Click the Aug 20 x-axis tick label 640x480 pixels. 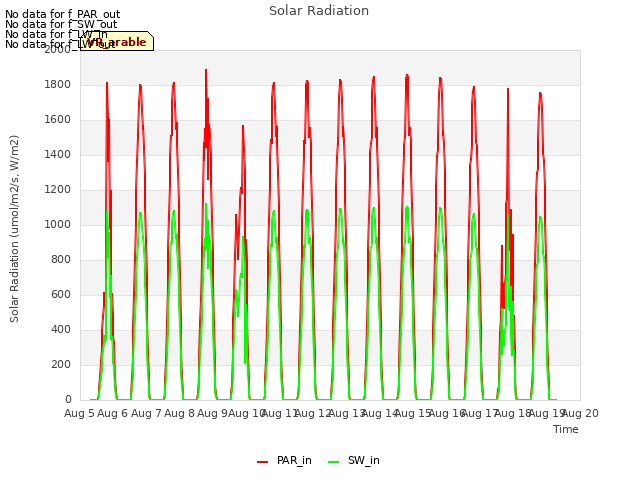580,413
